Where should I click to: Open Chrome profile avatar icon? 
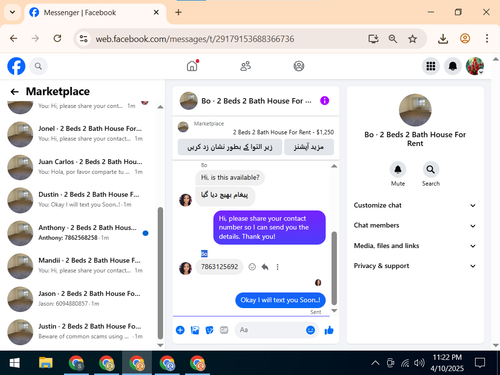[465, 39]
